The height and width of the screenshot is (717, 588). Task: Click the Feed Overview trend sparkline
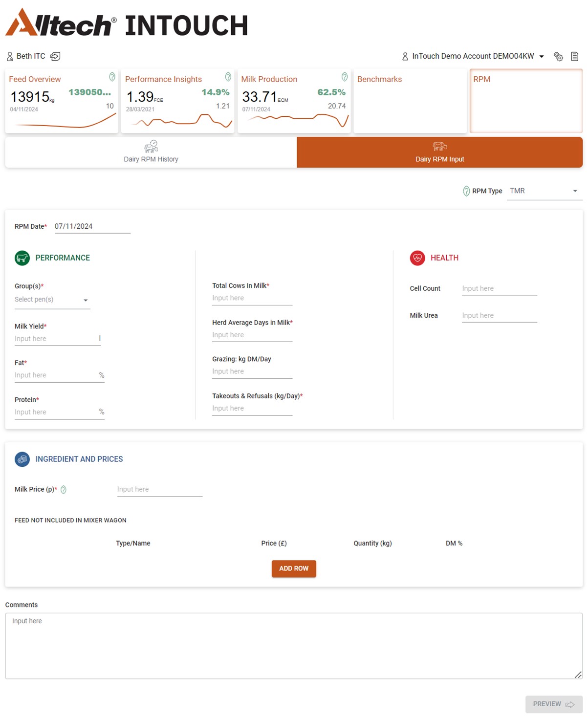click(x=66, y=121)
